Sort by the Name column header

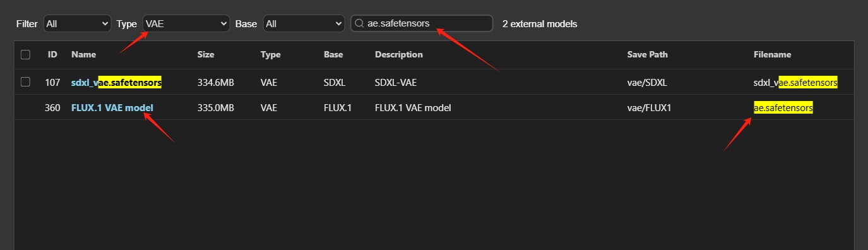click(83, 54)
